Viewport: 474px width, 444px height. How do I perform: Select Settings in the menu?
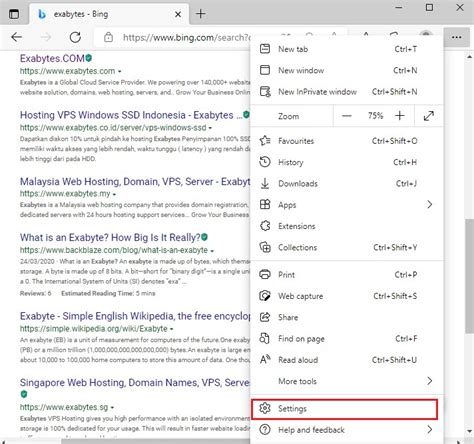pyautogui.click(x=344, y=409)
